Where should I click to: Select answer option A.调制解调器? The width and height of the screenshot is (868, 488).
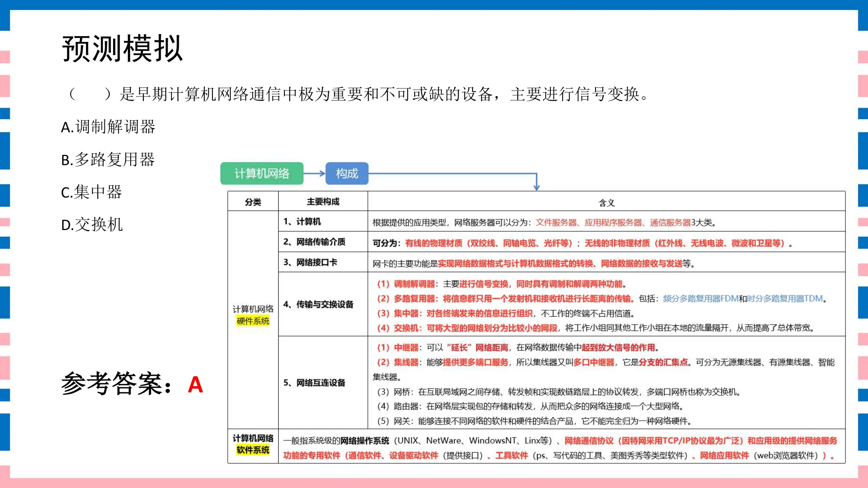tap(108, 127)
